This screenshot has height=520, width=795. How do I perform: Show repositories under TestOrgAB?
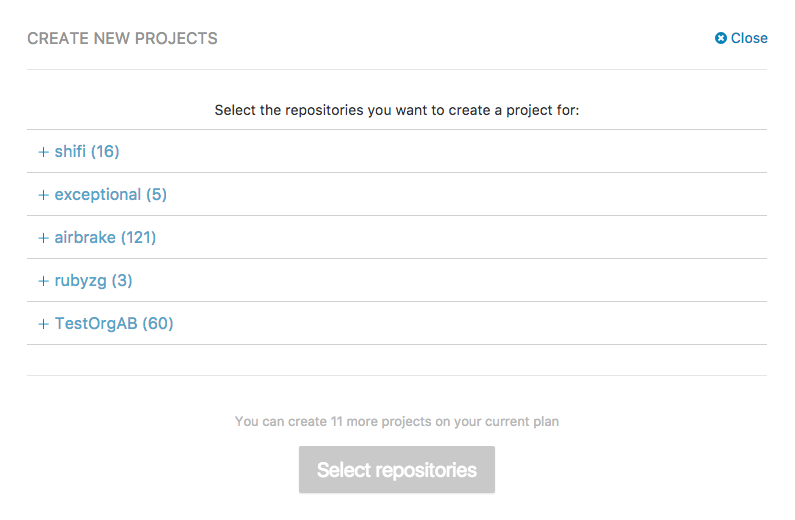(x=396, y=324)
